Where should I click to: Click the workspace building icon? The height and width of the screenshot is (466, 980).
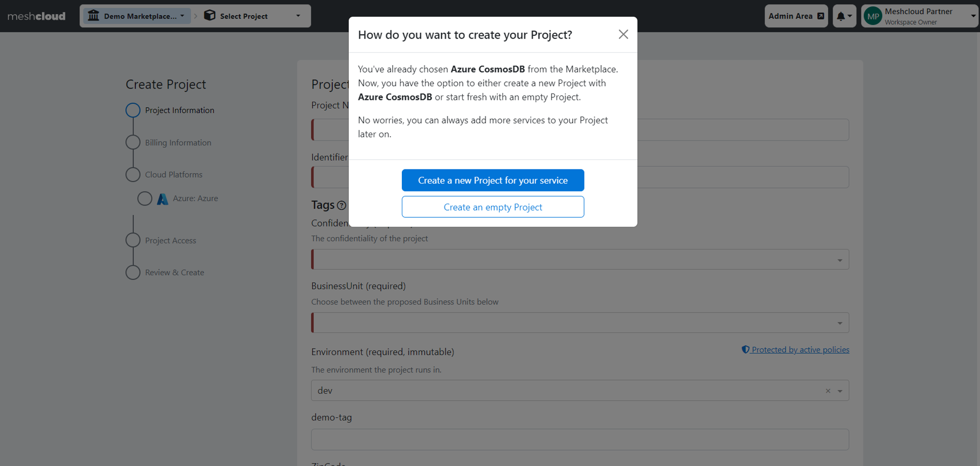click(x=93, y=16)
